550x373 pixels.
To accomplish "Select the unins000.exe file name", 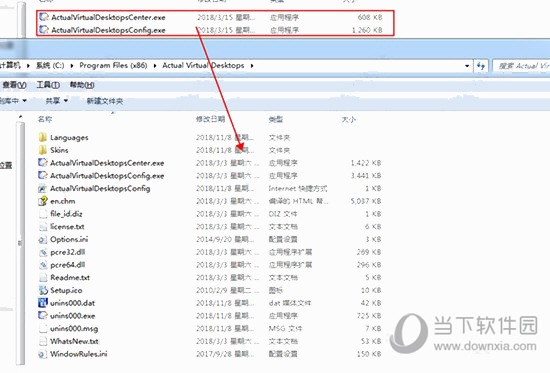I will (x=73, y=316).
